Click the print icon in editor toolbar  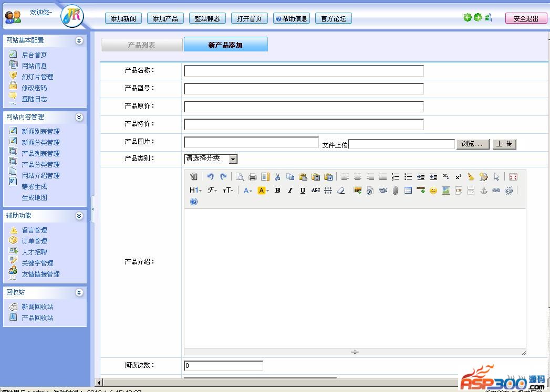(253, 177)
